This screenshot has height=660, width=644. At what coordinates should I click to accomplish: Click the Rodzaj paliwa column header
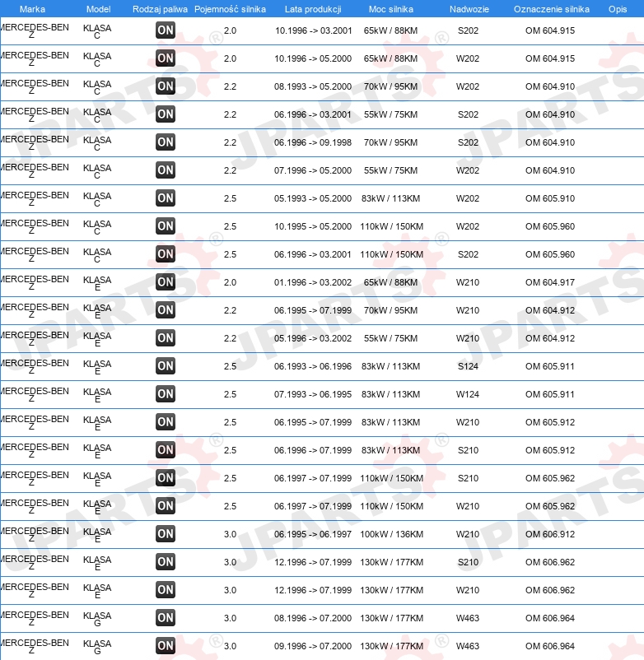pos(160,9)
